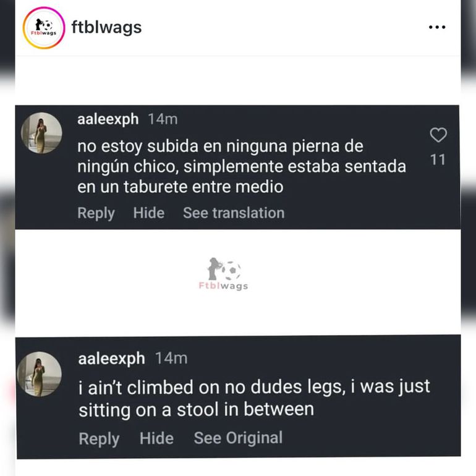View the 11 likes count

(438, 160)
